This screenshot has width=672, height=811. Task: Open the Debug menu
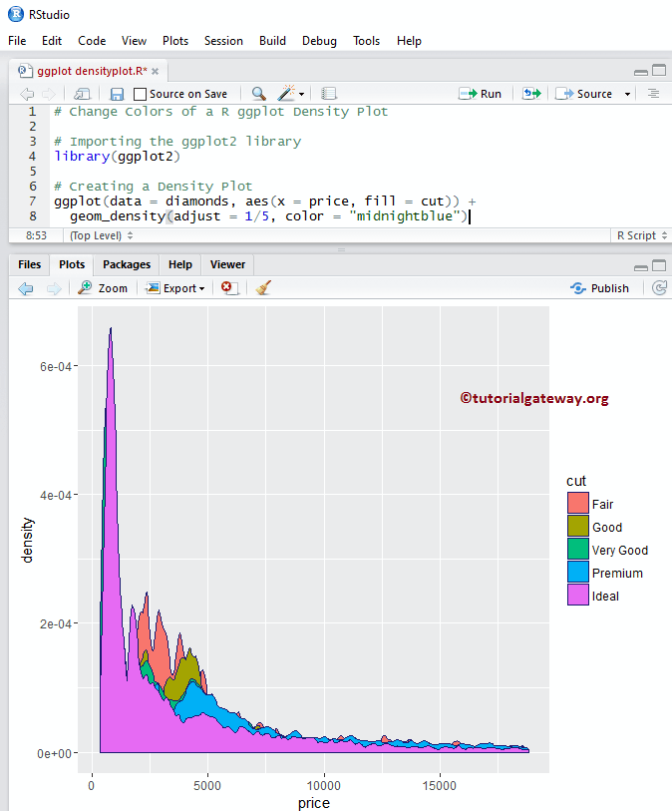coord(319,41)
